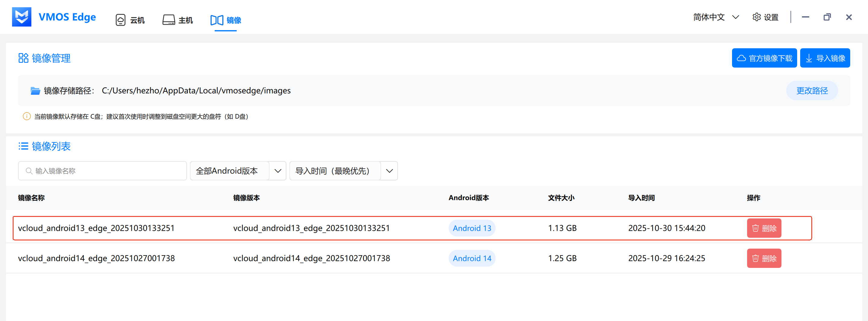Image resolution: width=868 pixels, height=321 pixels.
Task: Select the 主机 host icon
Action: pos(169,20)
